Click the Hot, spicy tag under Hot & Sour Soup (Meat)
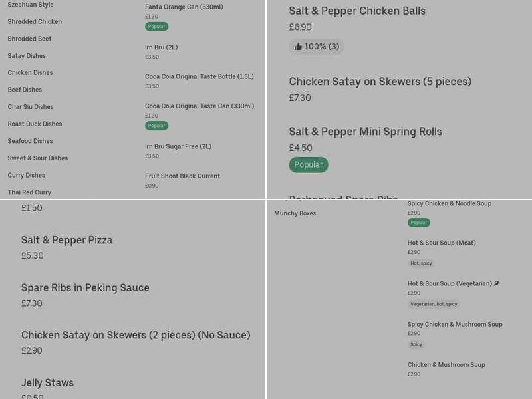The width and height of the screenshot is (532, 399). tap(420, 263)
